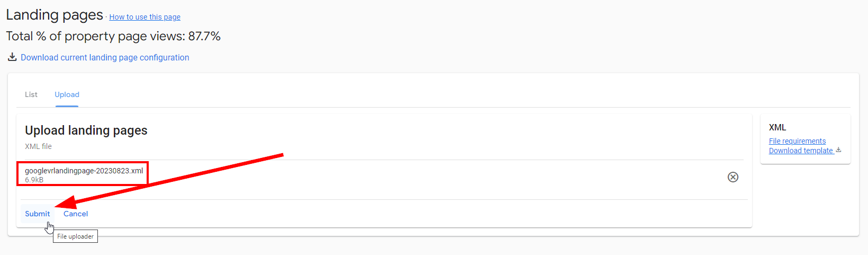Click the Landing pages page title
This screenshot has width=868, height=255.
tap(55, 15)
